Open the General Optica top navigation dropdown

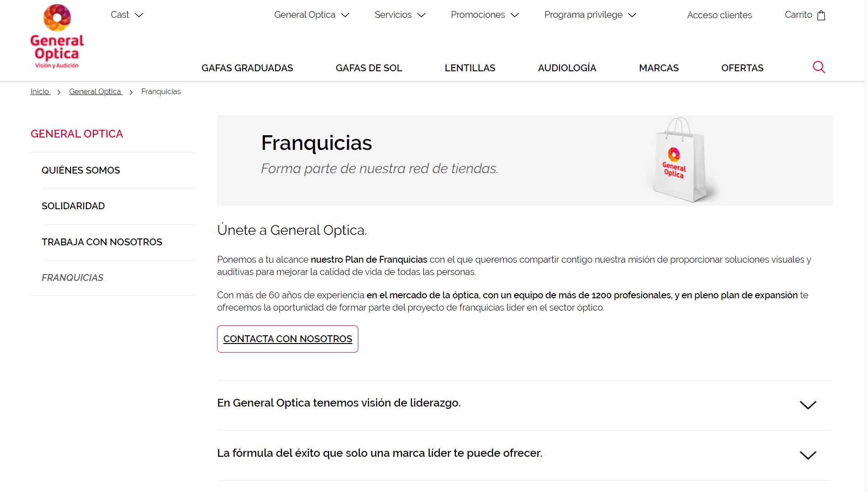click(311, 14)
